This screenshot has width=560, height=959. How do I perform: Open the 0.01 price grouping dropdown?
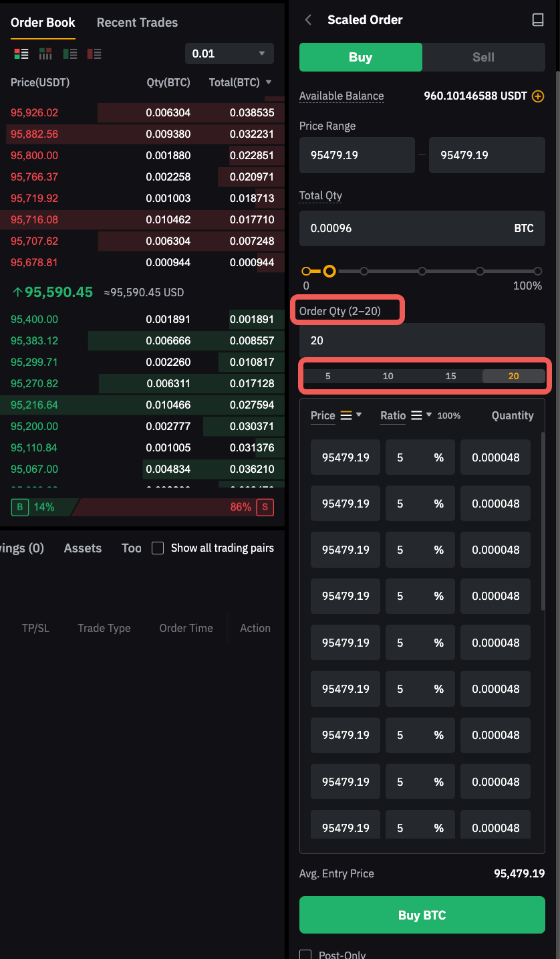point(229,54)
